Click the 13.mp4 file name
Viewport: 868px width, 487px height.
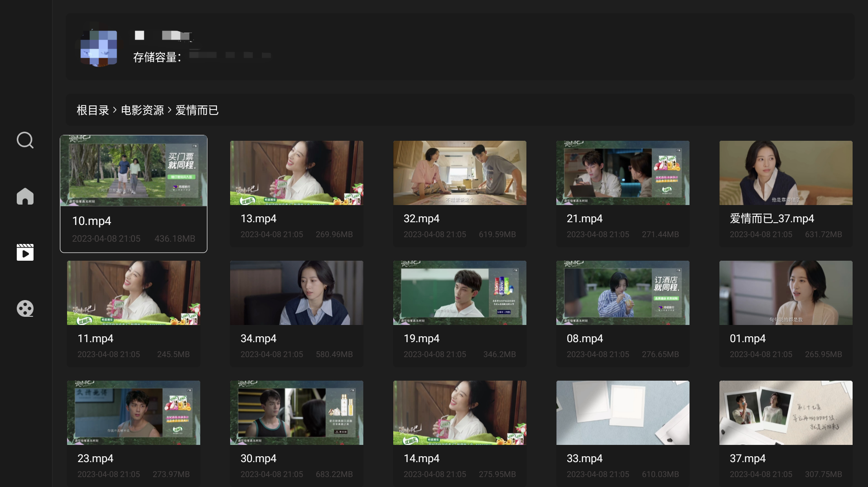(x=258, y=219)
